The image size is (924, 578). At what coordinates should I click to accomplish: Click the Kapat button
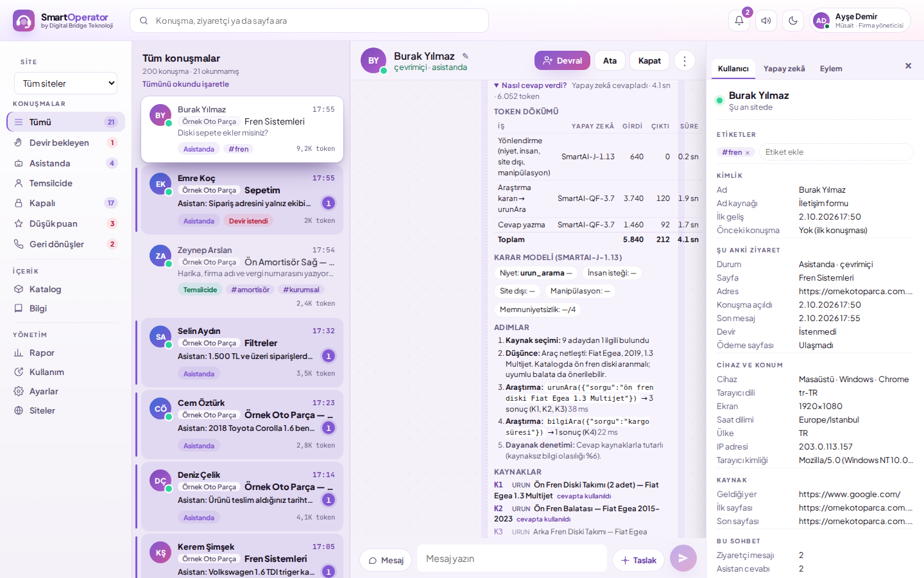coord(649,60)
